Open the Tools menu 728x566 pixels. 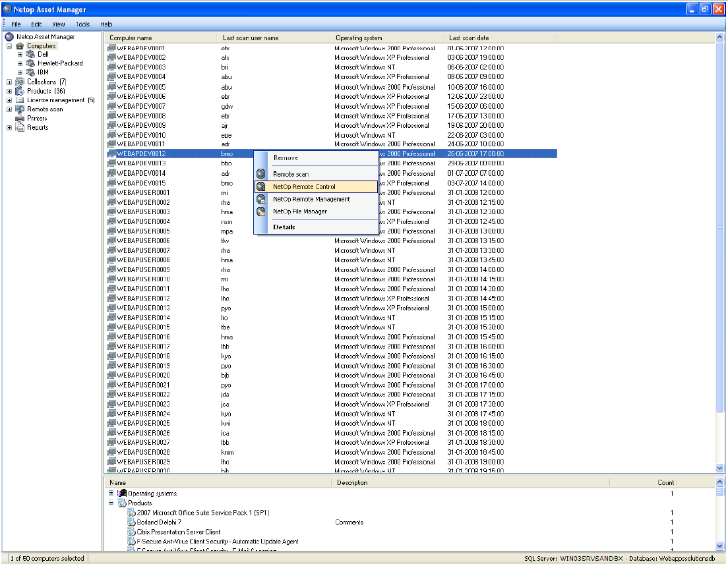[82, 24]
